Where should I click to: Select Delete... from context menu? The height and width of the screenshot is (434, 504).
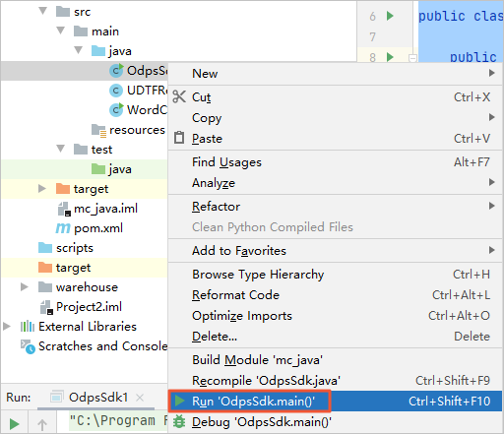[336, 337]
